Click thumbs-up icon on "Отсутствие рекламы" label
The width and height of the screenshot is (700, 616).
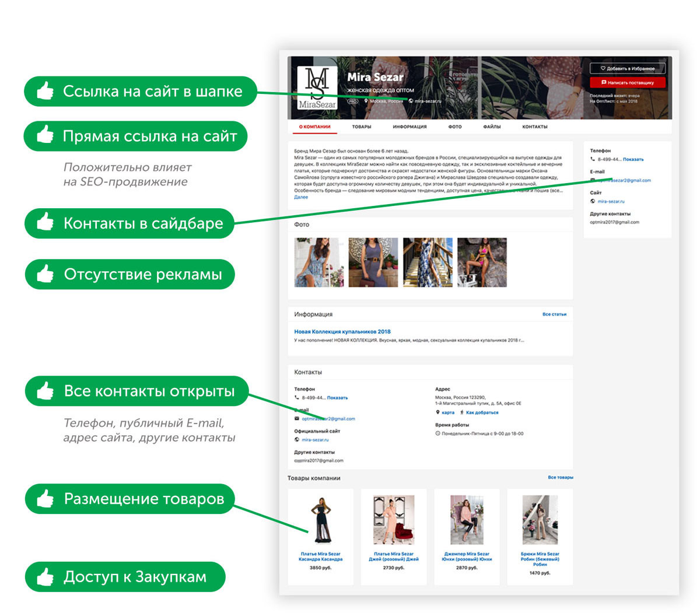45,274
